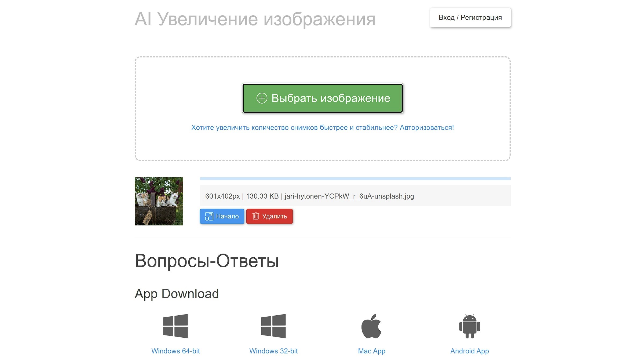Click the Android robot icon
Image resolution: width=644 pixels, height=358 pixels.
[470, 326]
